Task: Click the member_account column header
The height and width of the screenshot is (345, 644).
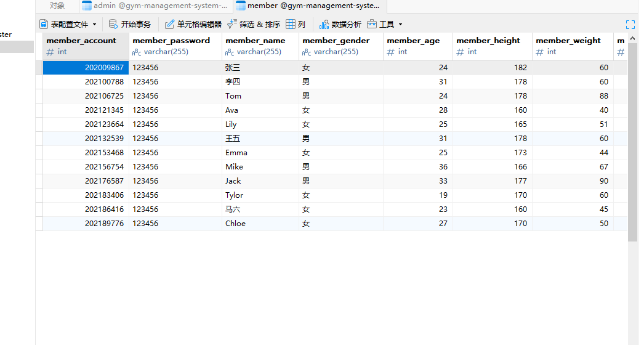Action: 86,46
